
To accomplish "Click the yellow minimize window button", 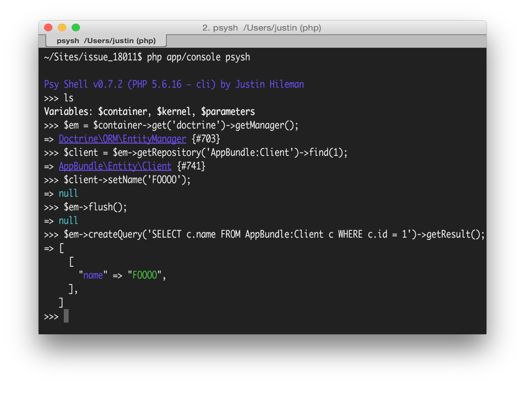I will (x=62, y=28).
